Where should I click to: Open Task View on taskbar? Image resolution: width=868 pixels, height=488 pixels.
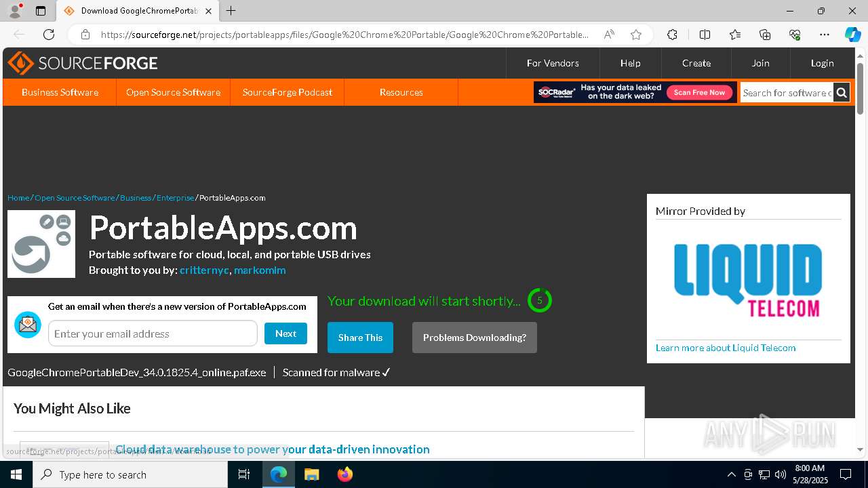244,474
